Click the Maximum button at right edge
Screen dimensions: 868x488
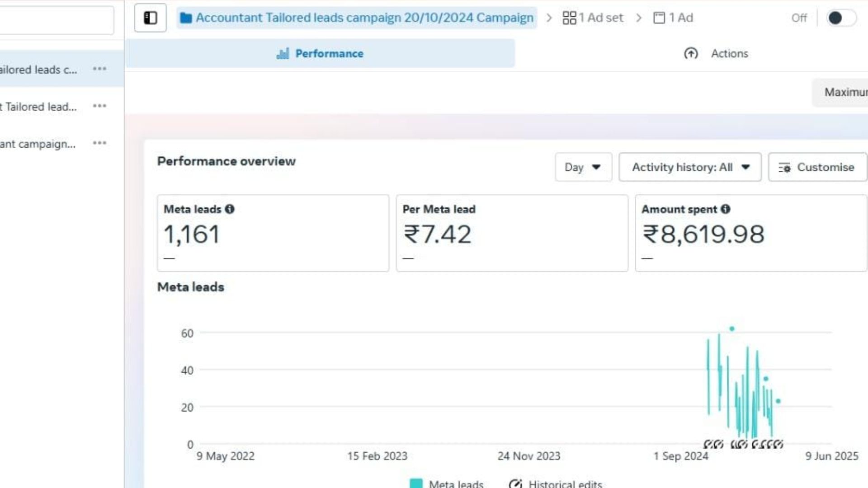(840, 92)
